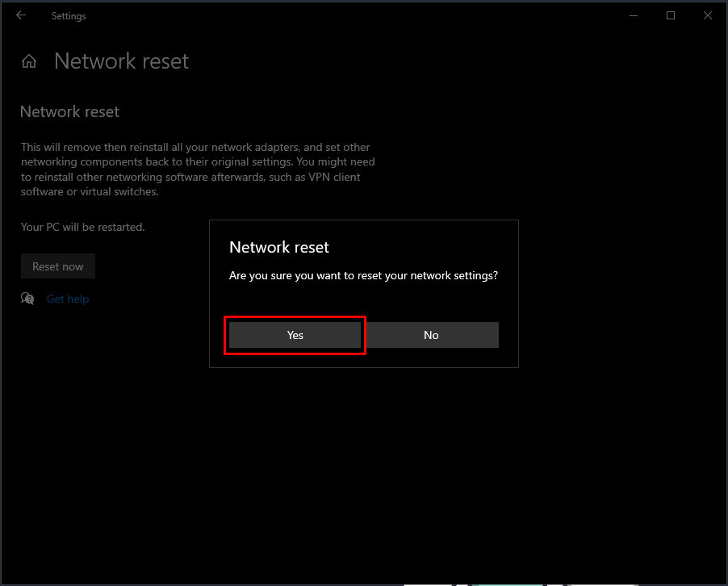Open the Get help link
This screenshot has width=728, height=586.
68,299
